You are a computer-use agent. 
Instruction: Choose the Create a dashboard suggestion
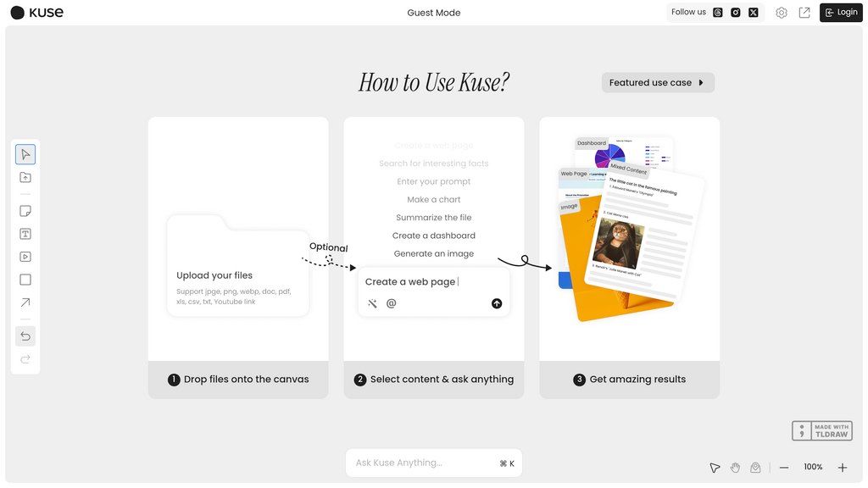pyautogui.click(x=433, y=236)
